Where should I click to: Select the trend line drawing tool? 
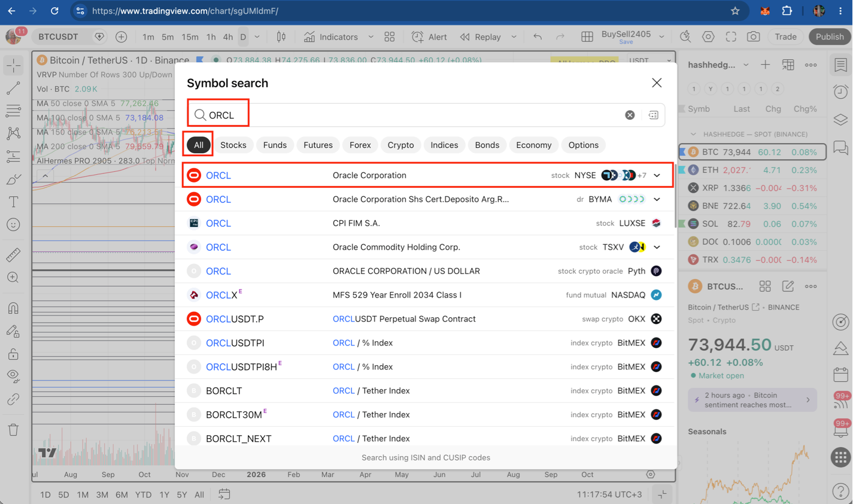click(13, 88)
